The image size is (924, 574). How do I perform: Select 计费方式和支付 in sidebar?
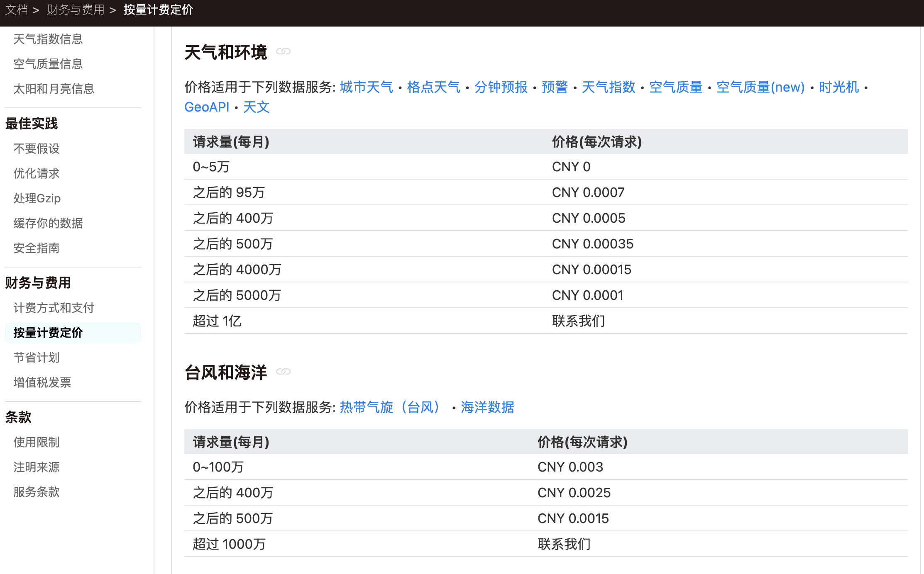54,308
